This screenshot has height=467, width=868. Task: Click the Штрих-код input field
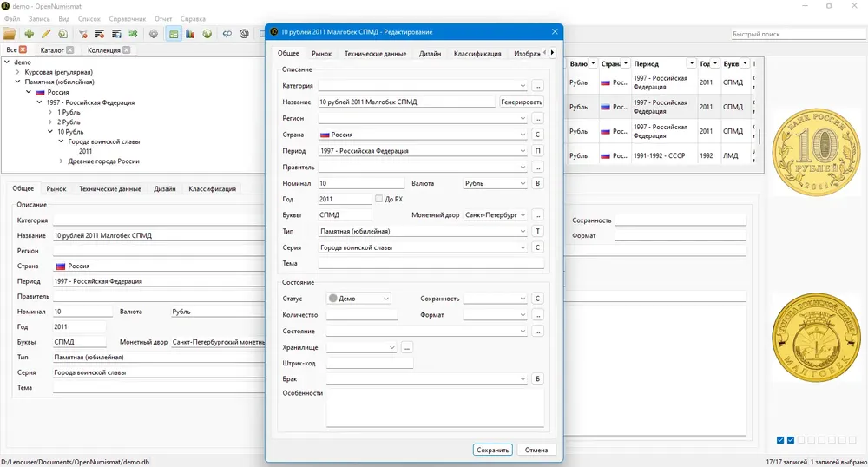coord(370,364)
